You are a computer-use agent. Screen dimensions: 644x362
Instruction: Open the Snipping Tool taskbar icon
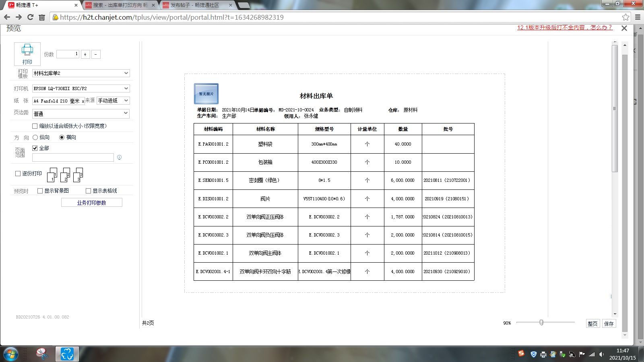tap(42, 354)
